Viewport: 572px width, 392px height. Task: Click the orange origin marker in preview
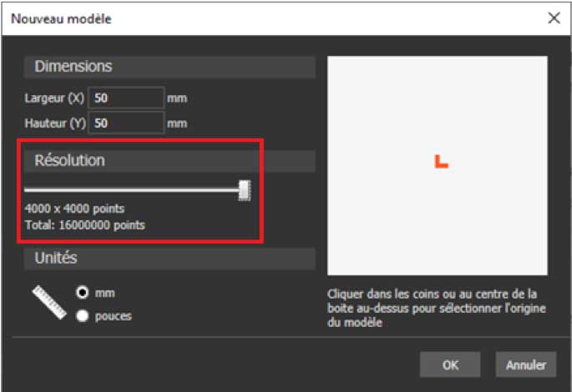[x=441, y=162]
